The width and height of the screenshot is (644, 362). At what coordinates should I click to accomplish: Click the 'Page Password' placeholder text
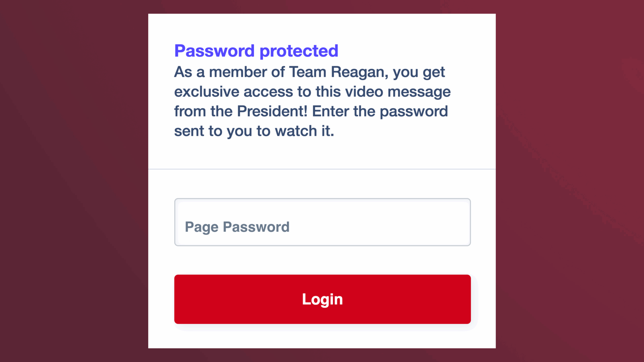pyautogui.click(x=237, y=227)
